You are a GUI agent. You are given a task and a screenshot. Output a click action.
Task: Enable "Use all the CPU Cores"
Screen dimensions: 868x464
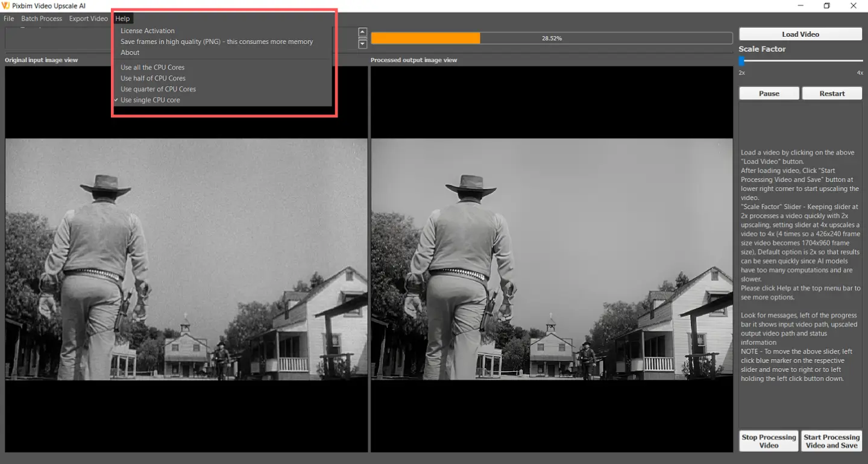pyautogui.click(x=153, y=67)
